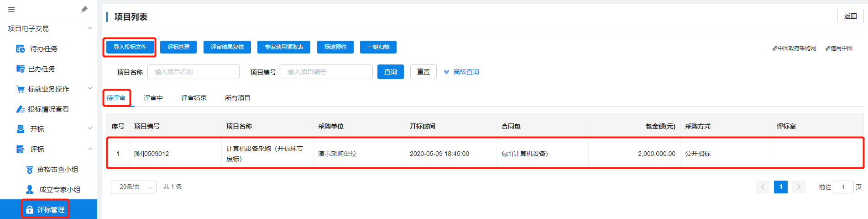Open the 20条/页 page size dropdown

pos(133,187)
